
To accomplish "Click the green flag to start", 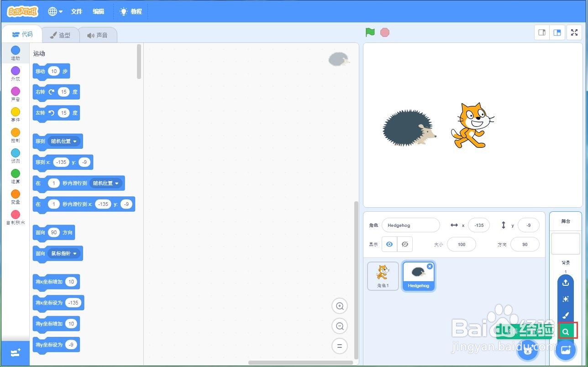I will coord(370,32).
